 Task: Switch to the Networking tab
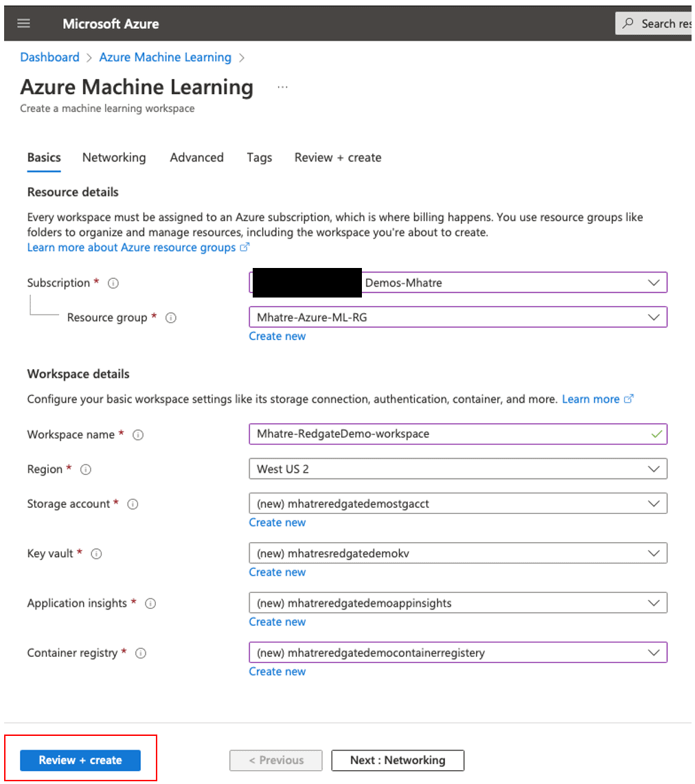pyautogui.click(x=114, y=157)
